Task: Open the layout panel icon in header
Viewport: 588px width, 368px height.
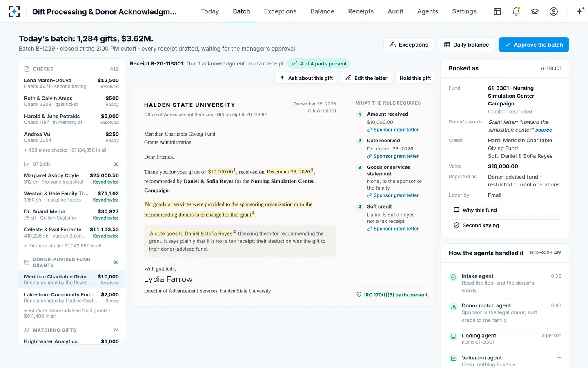Action: point(497,11)
